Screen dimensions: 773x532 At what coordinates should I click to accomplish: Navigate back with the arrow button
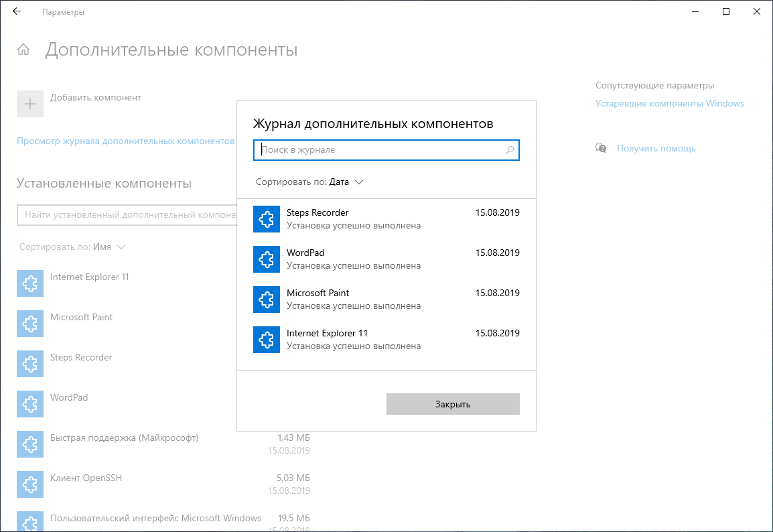pos(17,11)
